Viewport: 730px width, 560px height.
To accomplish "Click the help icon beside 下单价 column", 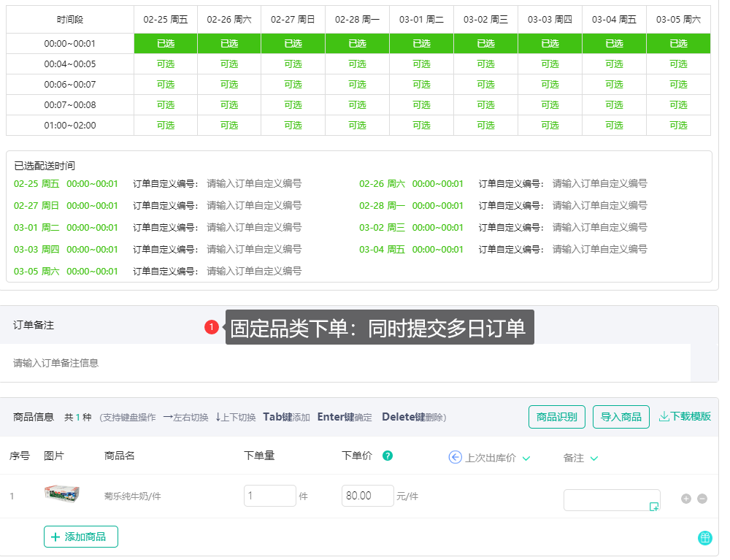I will pos(387,456).
